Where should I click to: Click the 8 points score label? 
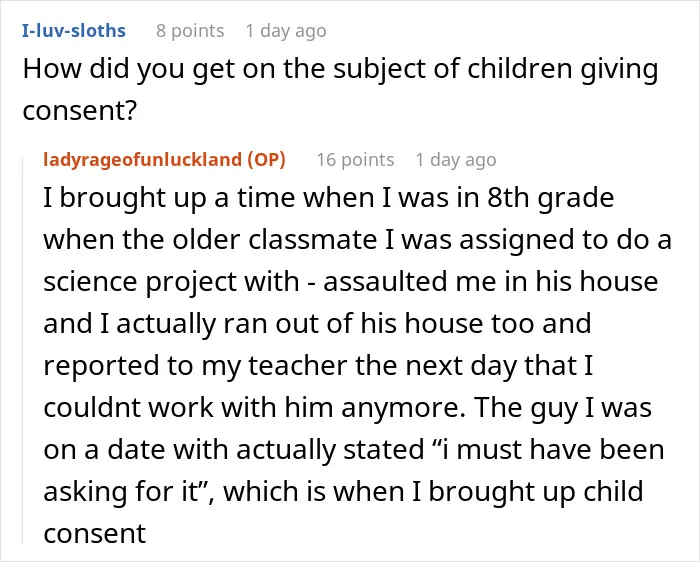tap(190, 31)
